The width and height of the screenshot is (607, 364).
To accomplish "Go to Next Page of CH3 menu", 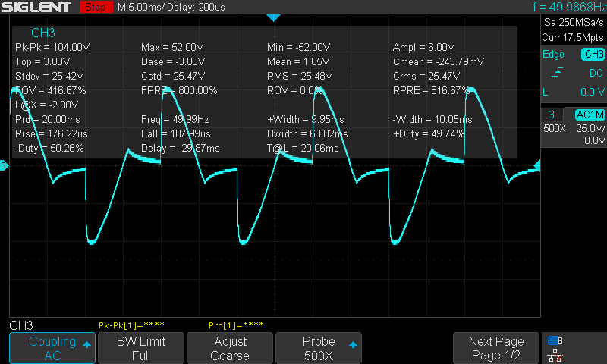I will point(495,348).
